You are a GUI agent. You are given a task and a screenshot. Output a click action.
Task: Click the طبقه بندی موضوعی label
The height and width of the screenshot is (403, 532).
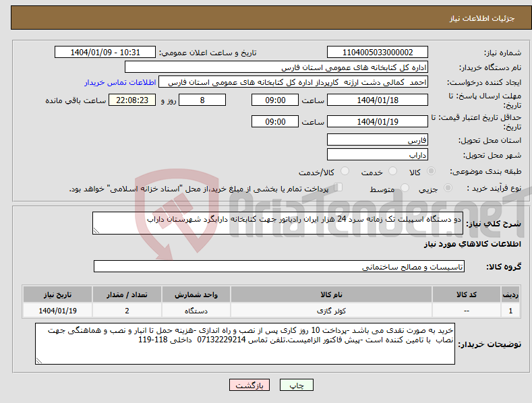pos(485,172)
